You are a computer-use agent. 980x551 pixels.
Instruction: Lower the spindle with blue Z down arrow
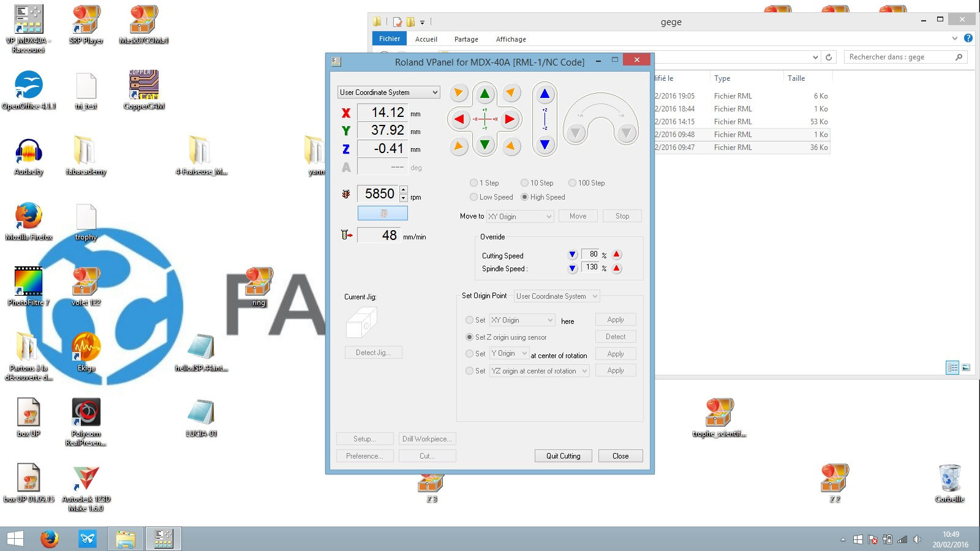click(x=545, y=144)
